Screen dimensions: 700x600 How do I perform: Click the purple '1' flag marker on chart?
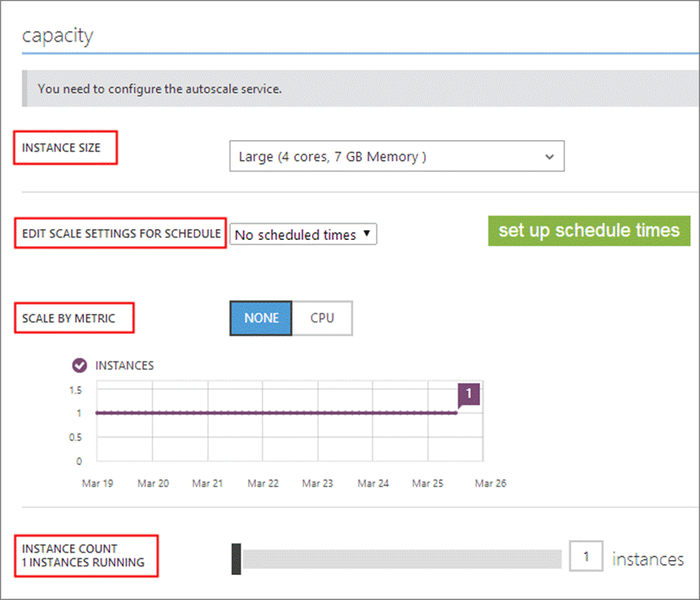[468, 393]
